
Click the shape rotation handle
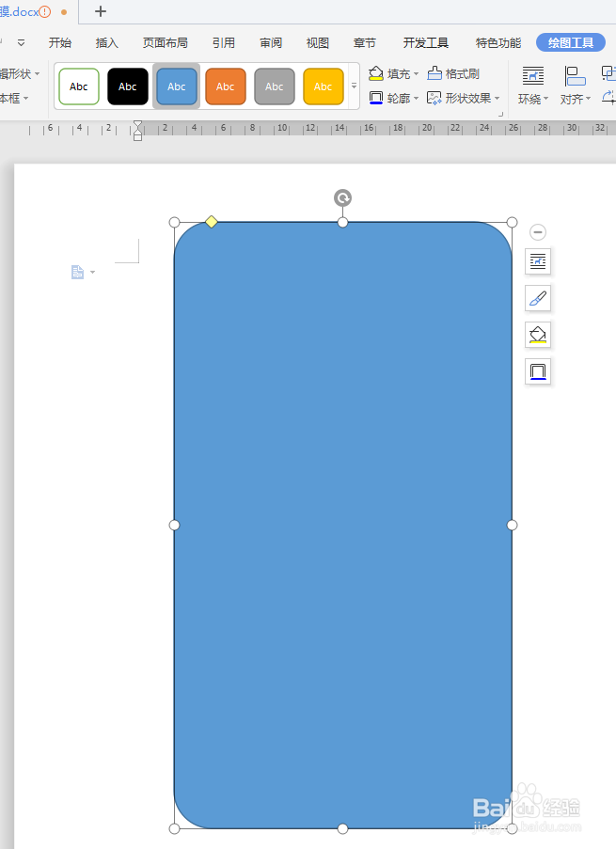click(x=342, y=197)
